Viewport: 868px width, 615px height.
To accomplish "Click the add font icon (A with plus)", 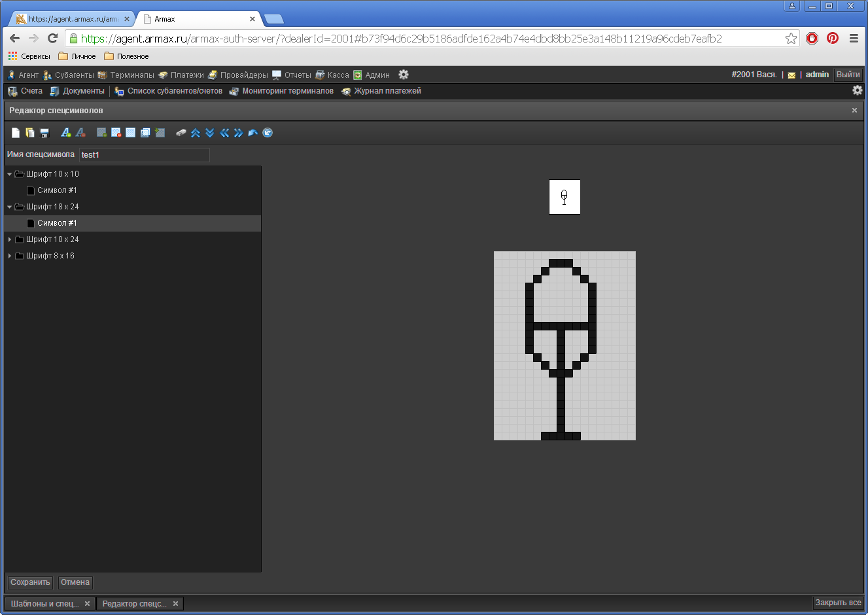I will 66,133.
